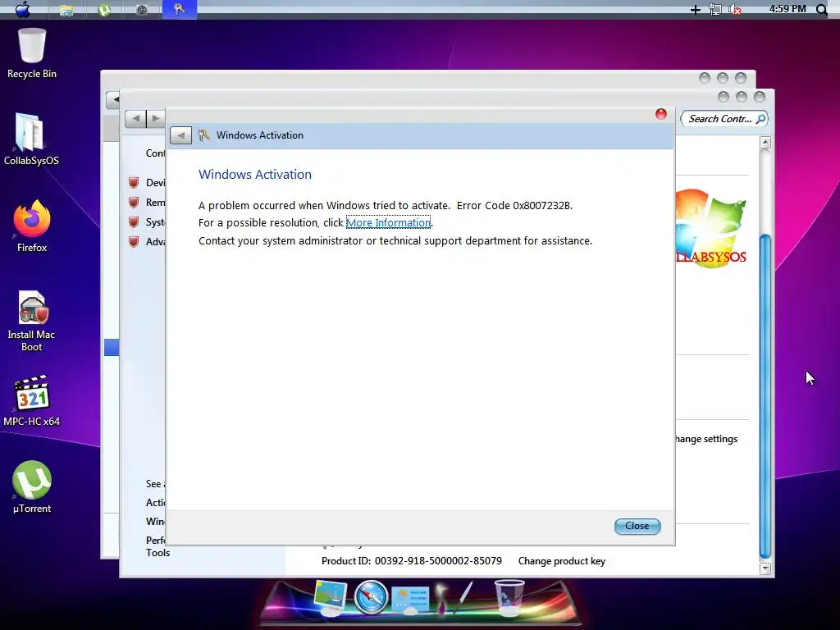Click Control Panel window's forward arrow

click(156, 118)
